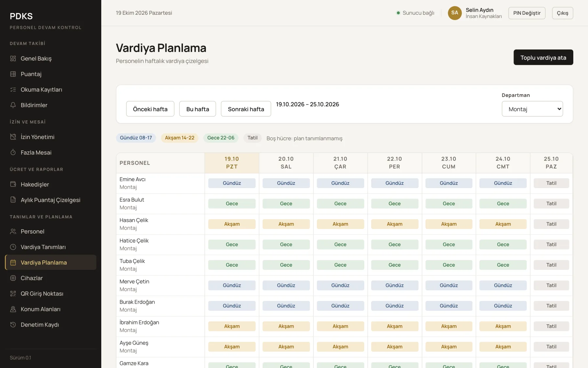Click the İzin Yönetimi calendar icon
Image resolution: width=588 pixels, height=368 pixels.
pyautogui.click(x=13, y=137)
